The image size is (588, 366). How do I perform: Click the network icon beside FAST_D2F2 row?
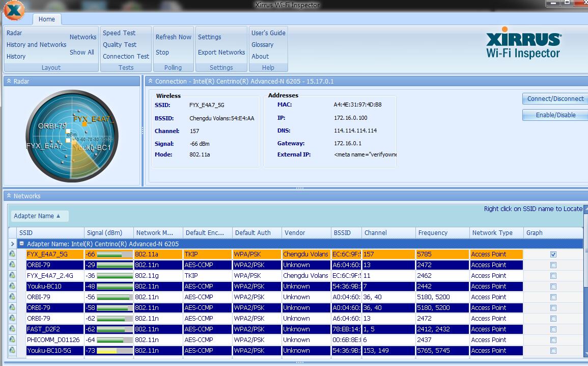click(x=12, y=329)
